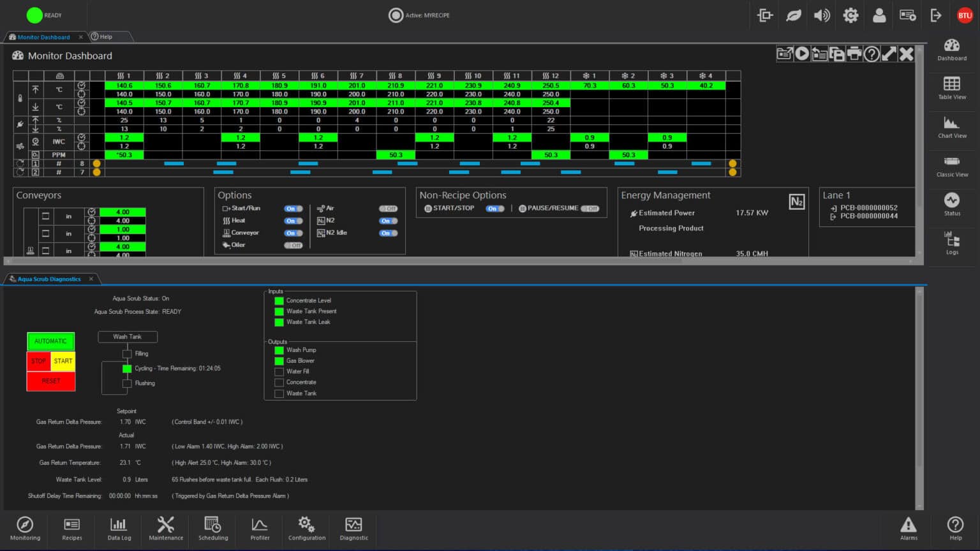This screenshot has height=551, width=980.
Task: Turn on the Air toggle
Action: coord(387,209)
